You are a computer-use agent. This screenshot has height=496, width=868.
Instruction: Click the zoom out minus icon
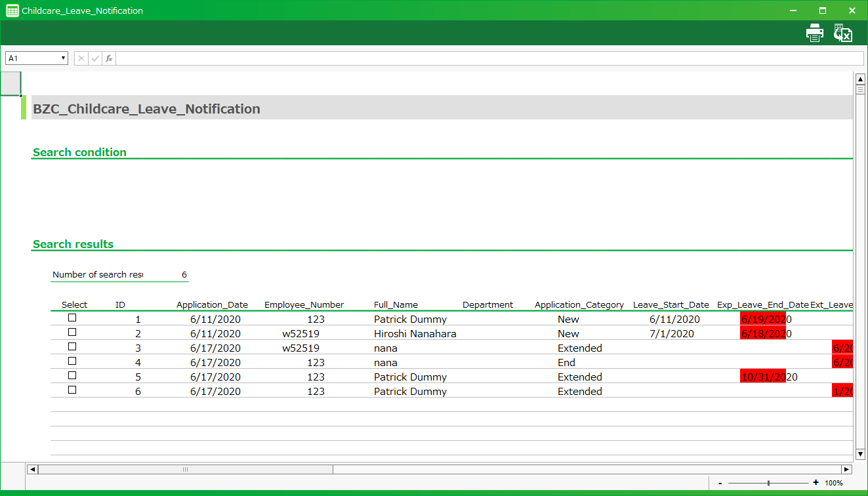[x=720, y=483]
